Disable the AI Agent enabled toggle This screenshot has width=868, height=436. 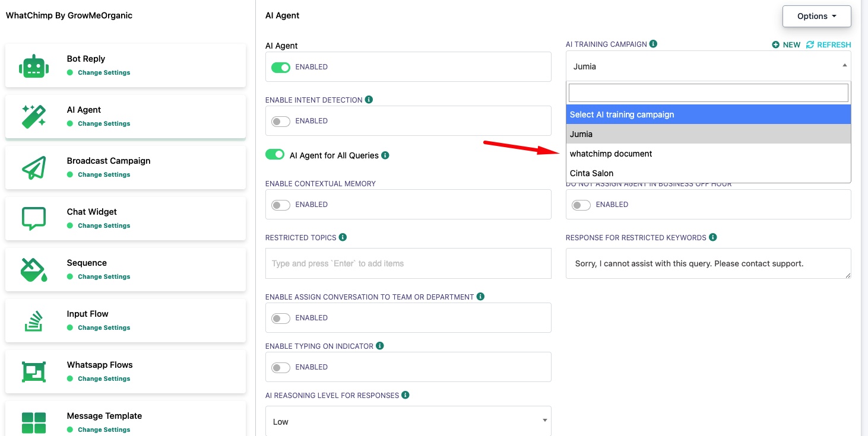281,67
